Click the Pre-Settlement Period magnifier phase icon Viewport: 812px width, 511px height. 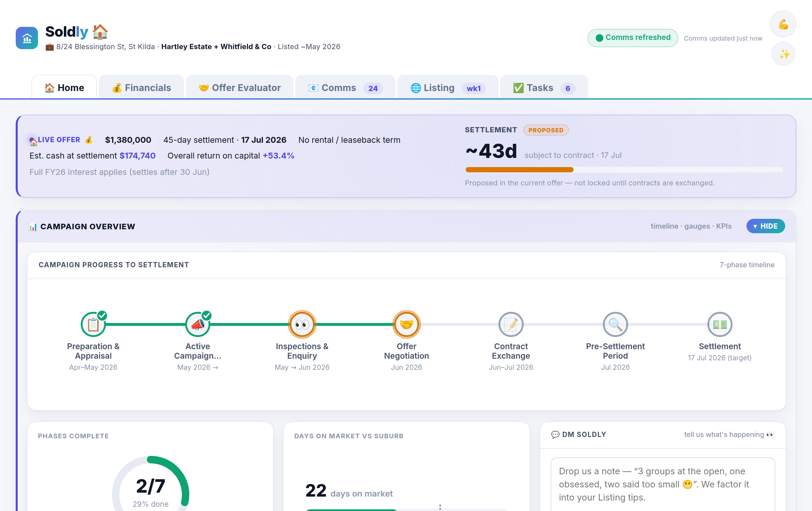[x=616, y=324]
